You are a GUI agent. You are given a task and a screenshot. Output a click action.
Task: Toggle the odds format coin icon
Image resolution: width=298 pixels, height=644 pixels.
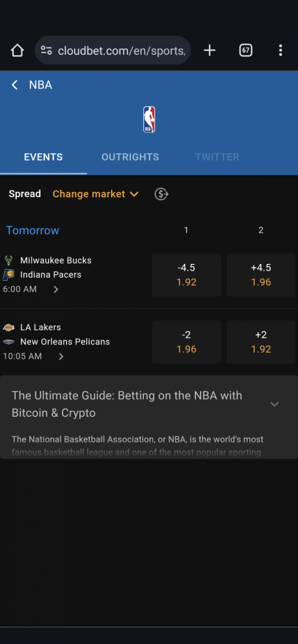coord(161,194)
